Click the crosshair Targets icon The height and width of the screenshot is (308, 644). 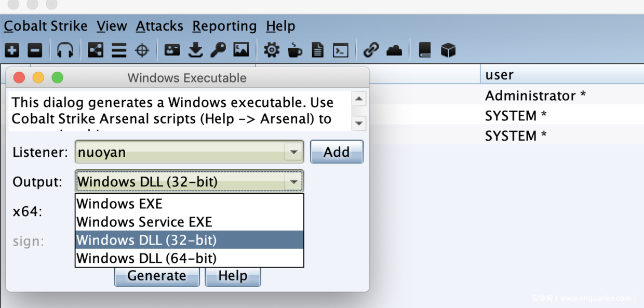(142, 50)
